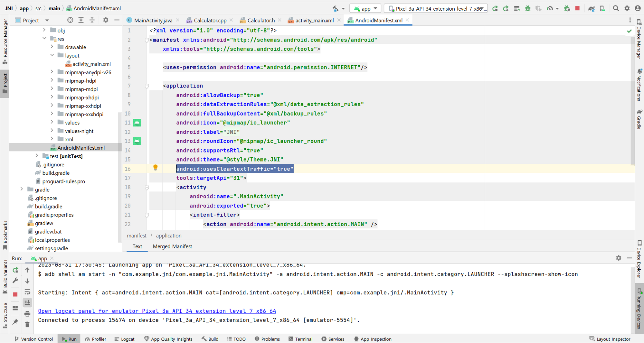
Task: Toggle the Resource Manager sidebar button
Action: 5,41
